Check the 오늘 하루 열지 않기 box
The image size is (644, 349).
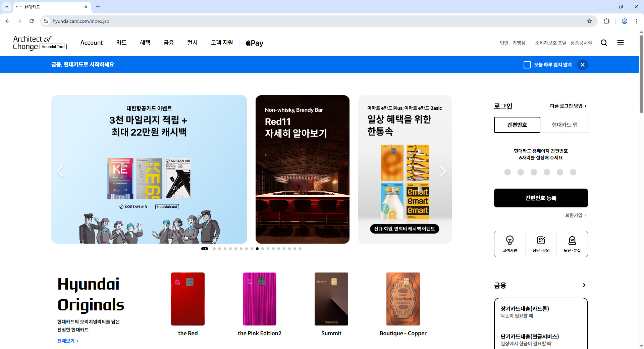pos(527,64)
